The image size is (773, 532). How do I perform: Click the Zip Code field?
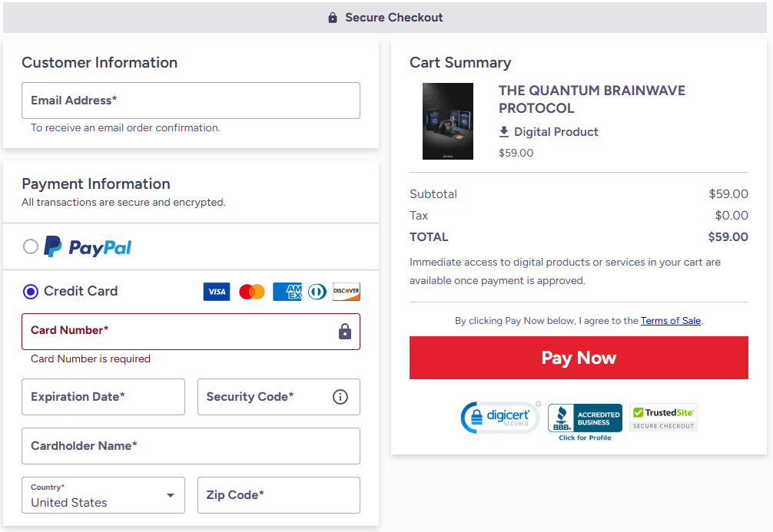(x=278, y=495)
